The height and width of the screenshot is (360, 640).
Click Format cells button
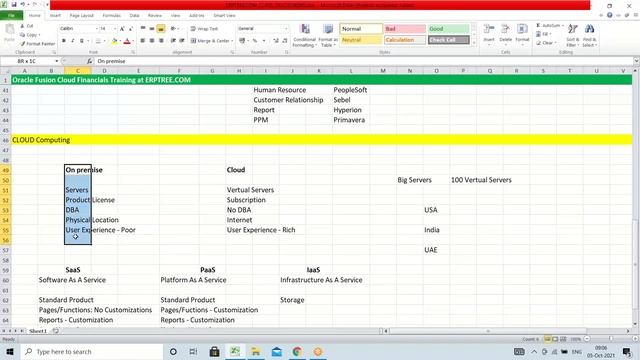pos(522,35)
